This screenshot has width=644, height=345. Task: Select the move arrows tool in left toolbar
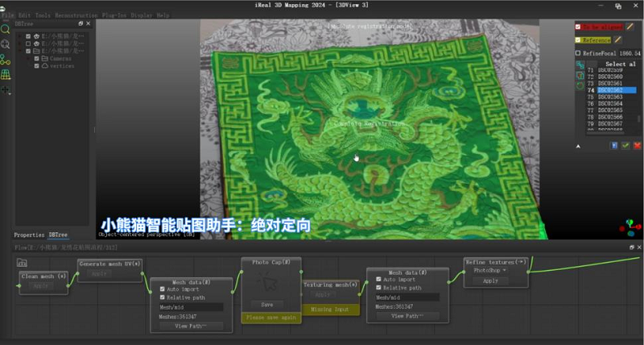pyautogui.click(x=5, y=89)
